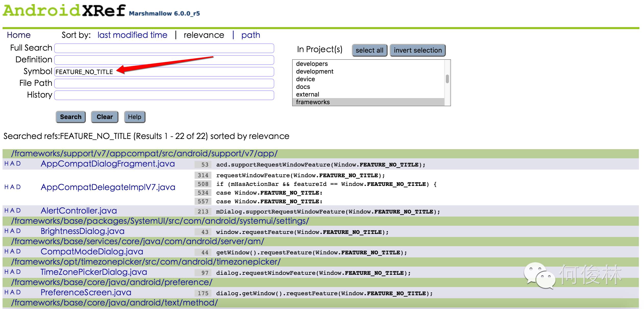The width and height of the screenshot is (644, 309).
Task: Sort results by path
Action: [251, 35]
